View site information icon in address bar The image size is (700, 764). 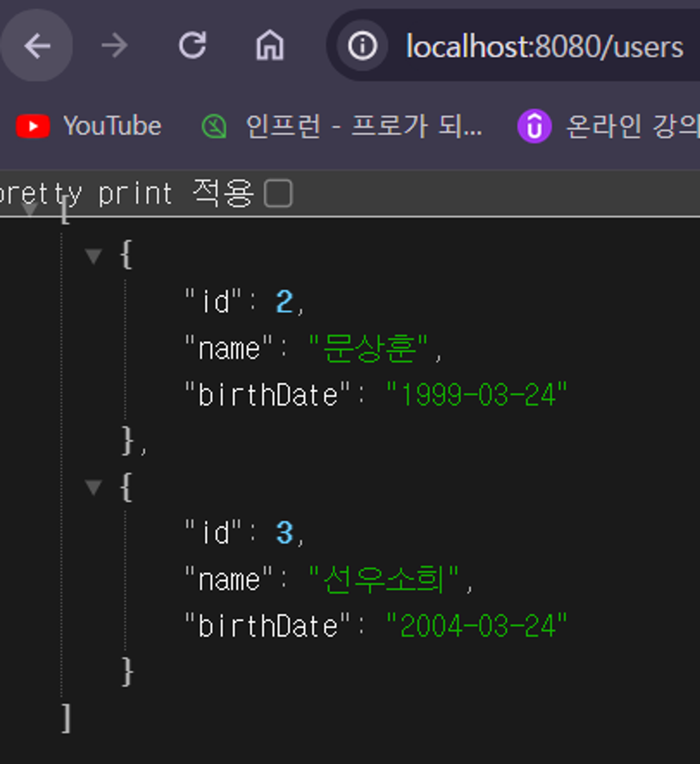[363, 46]
